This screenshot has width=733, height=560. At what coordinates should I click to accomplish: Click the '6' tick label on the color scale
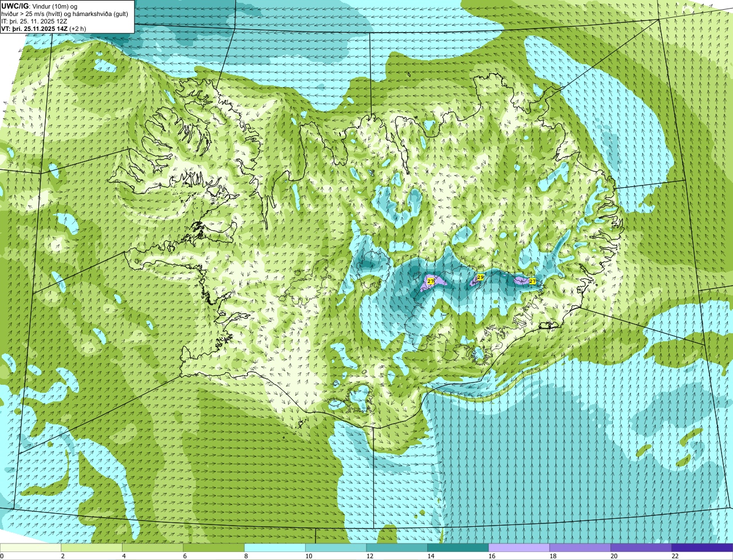(185, 556)
